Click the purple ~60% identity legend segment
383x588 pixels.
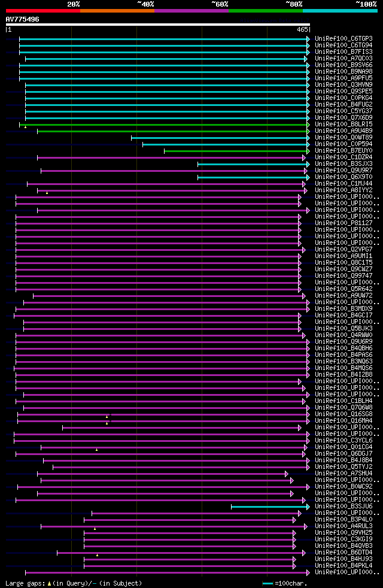tap(191, 11)
